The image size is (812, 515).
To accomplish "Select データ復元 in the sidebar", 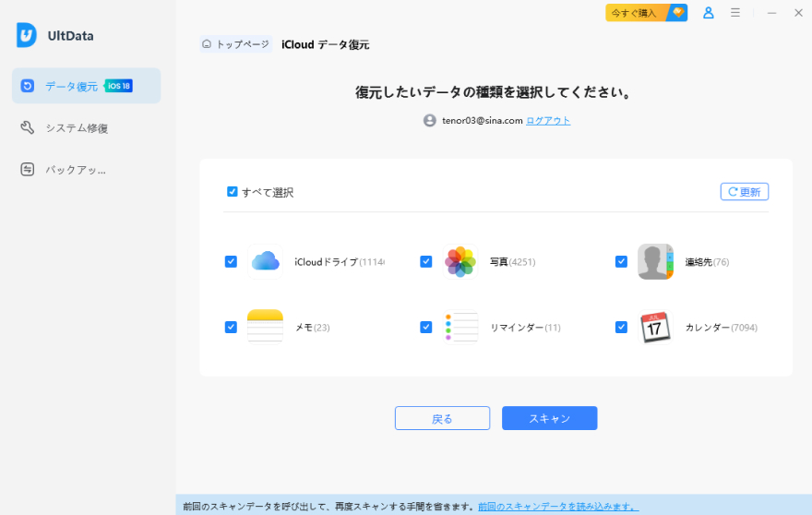I will pos(87,86).
